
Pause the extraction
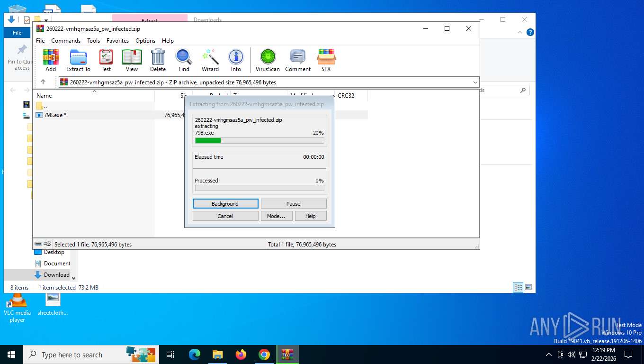[294, 204]
